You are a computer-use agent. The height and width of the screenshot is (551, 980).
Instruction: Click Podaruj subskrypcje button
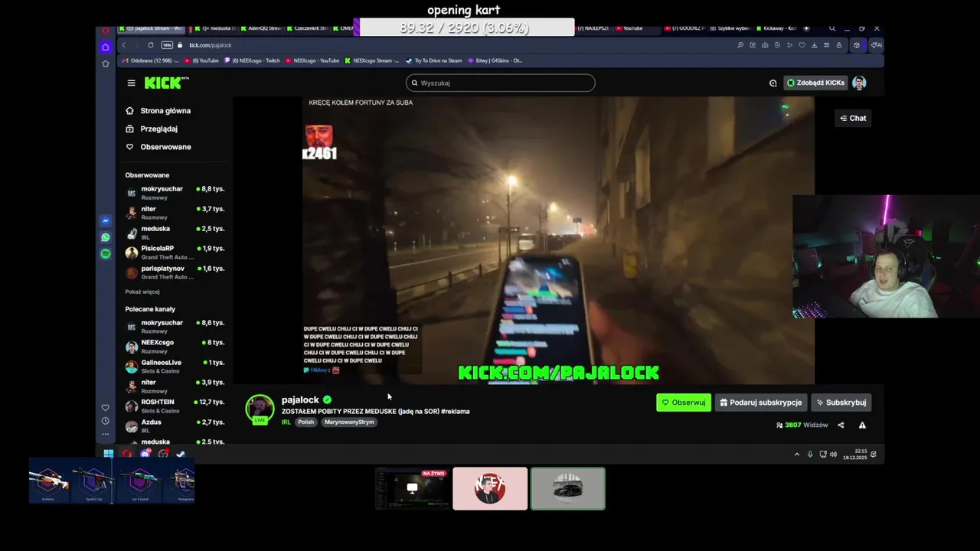[x=761, y=403]
